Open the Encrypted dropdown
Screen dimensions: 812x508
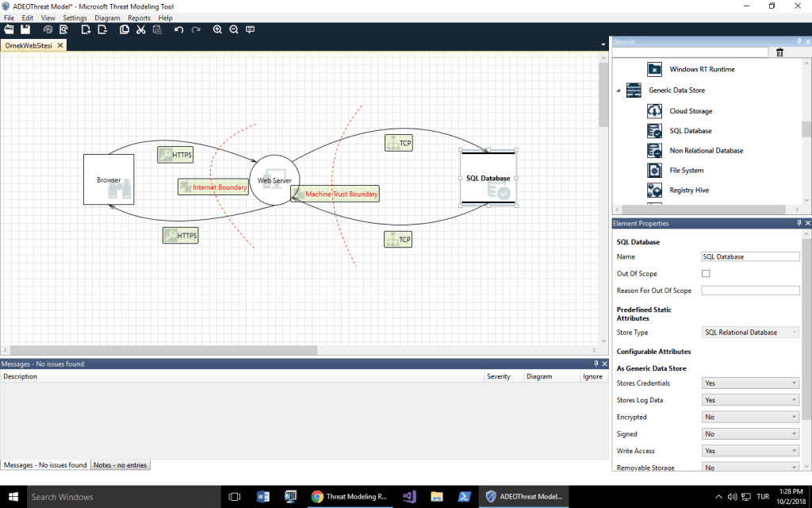point(750,417)
